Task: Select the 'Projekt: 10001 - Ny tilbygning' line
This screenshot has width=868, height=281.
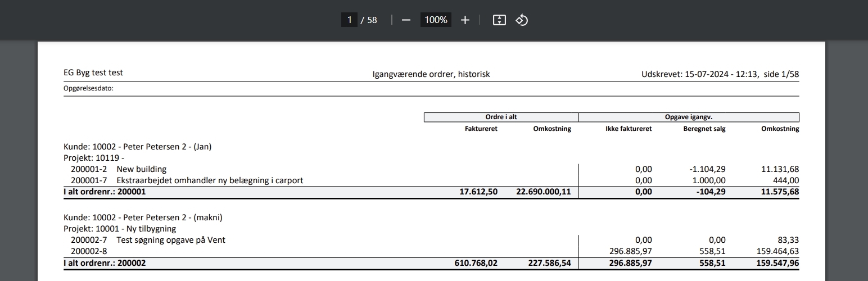Action: tap(120, 229)
